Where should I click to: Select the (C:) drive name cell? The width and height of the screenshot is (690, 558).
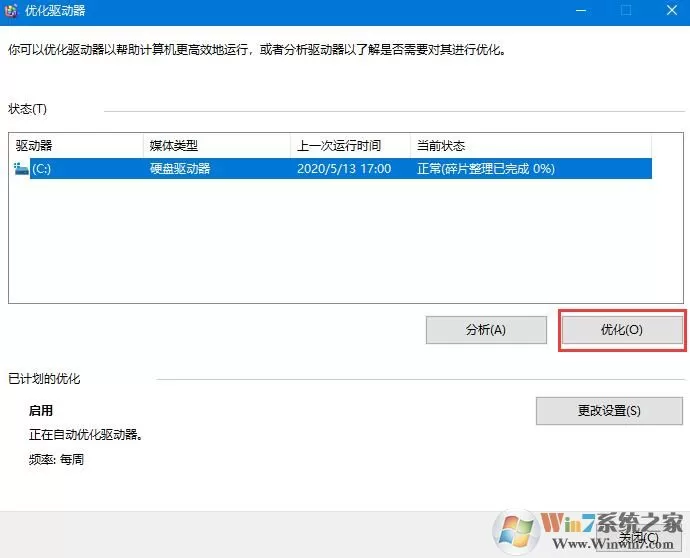(x=41, y=169)
